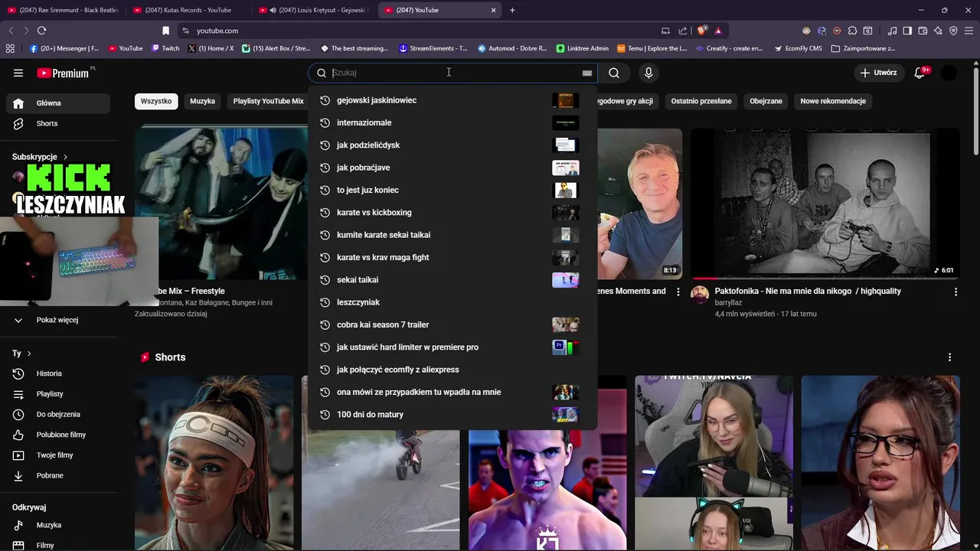Viewport: 980px width, 551px height.
Task: Open the account avatar menu
Action: click(949, 73)
